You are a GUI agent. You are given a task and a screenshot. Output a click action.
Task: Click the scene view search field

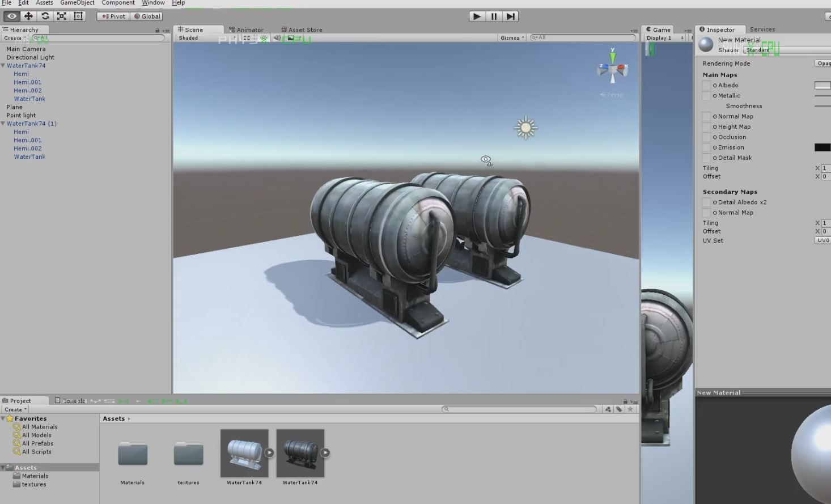(583, 38)
